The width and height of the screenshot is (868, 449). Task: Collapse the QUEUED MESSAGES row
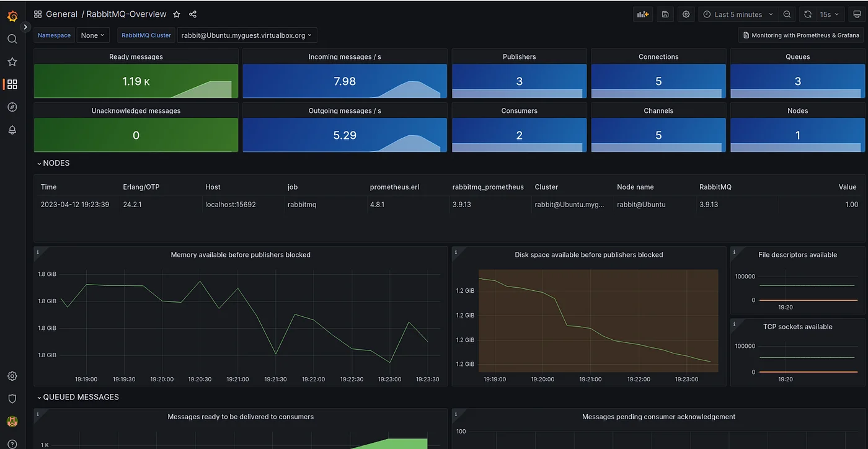[77, 397]
